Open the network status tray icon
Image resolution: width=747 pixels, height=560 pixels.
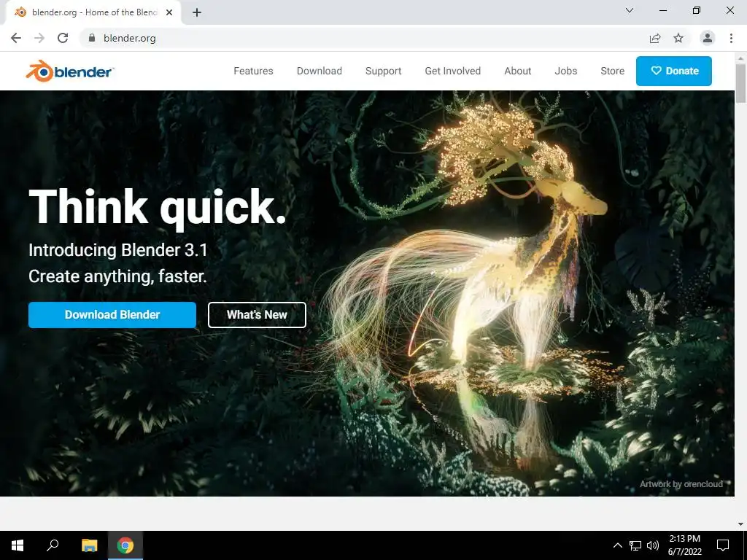(635, 545)
